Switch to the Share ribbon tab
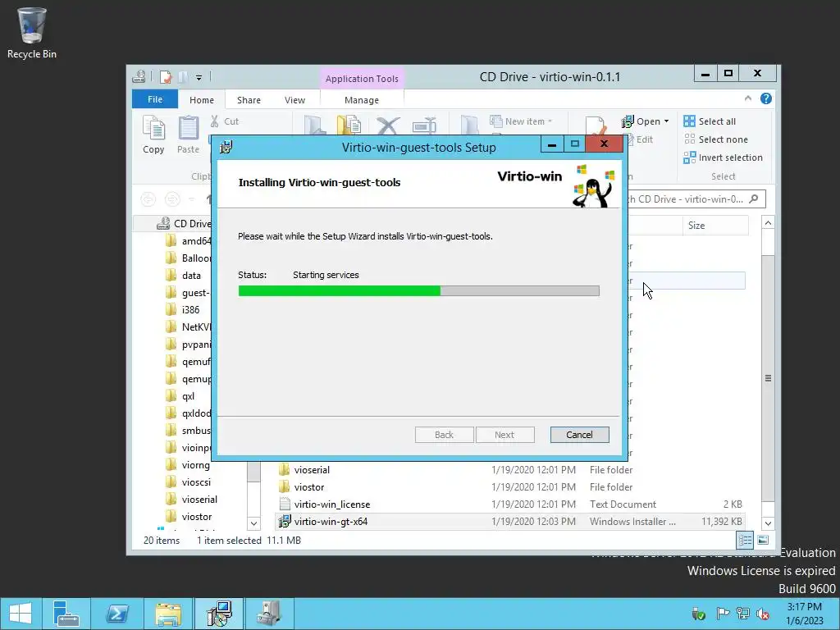 click(x=249, y=100)
